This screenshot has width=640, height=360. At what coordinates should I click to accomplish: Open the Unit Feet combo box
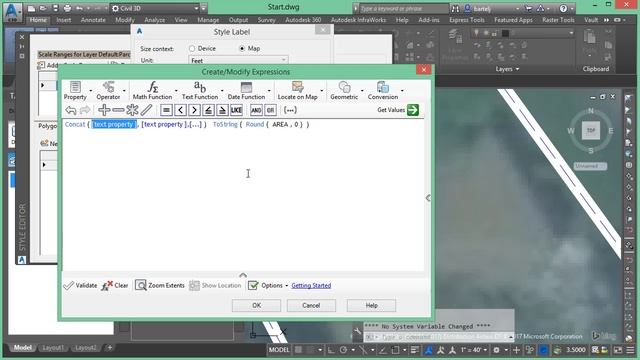(x=238, y=60)
